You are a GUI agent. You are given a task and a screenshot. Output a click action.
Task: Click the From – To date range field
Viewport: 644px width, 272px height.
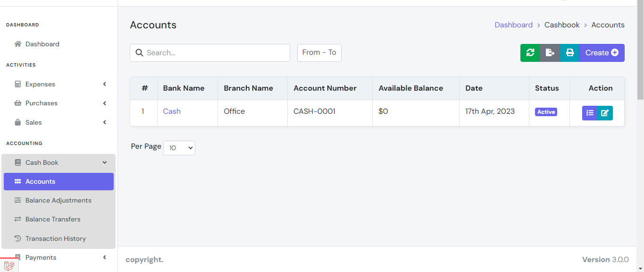pos(319,52)
